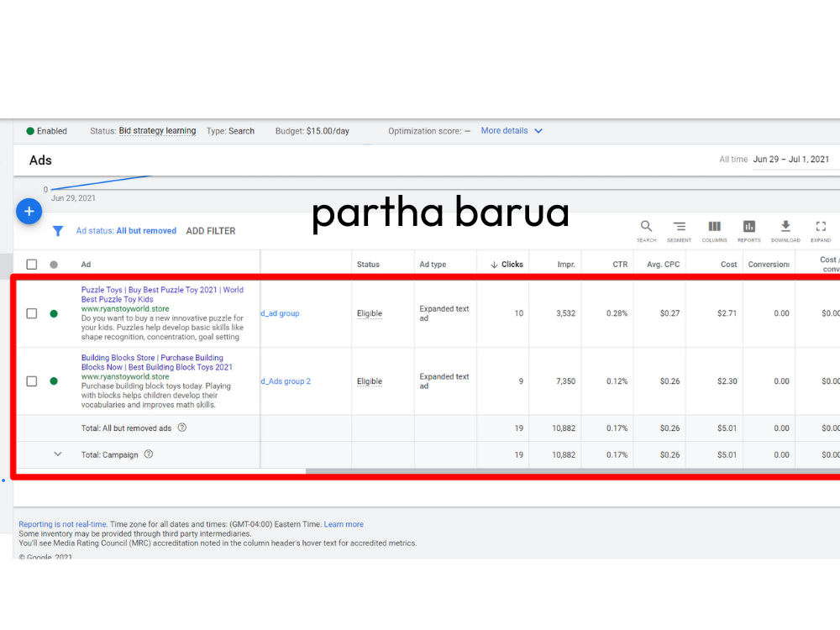Image resolution: width=840 pixels, height=630 pixels.
Task: Open the Segment tool icon
Action: click(679, 231)
